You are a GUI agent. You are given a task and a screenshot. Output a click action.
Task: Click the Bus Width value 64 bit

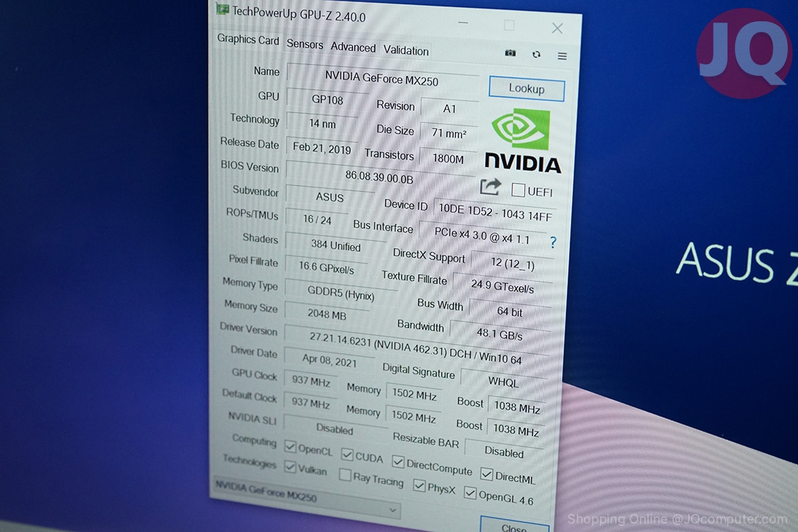tap(509, 311)
